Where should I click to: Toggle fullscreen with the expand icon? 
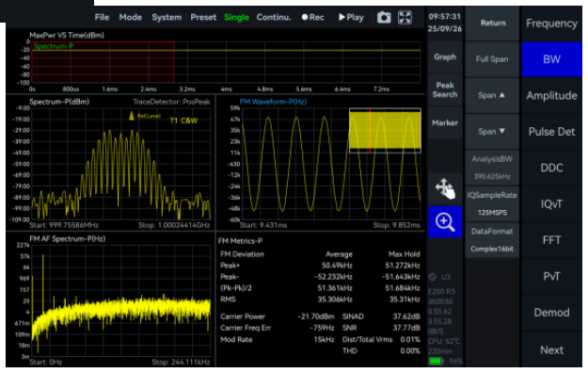(405, 17)
